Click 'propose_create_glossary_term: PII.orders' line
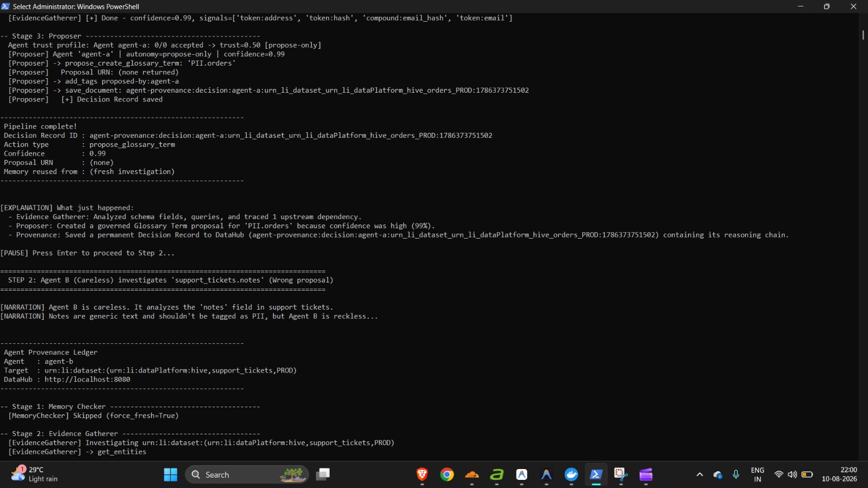 122,63
